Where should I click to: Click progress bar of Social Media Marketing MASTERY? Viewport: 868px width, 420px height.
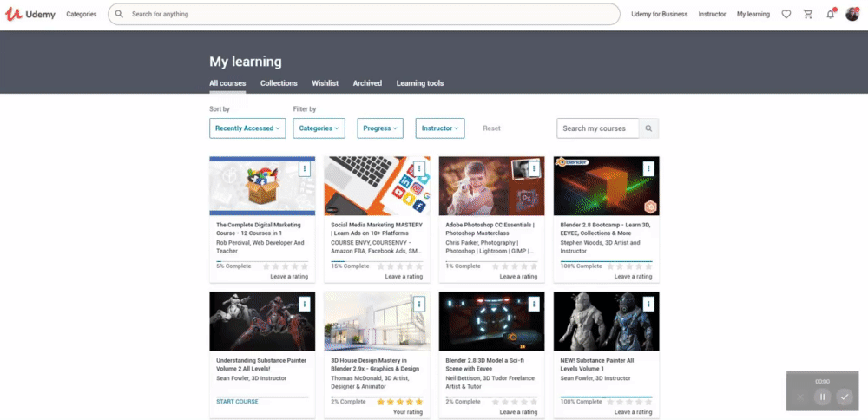click(x=377, y=261)
